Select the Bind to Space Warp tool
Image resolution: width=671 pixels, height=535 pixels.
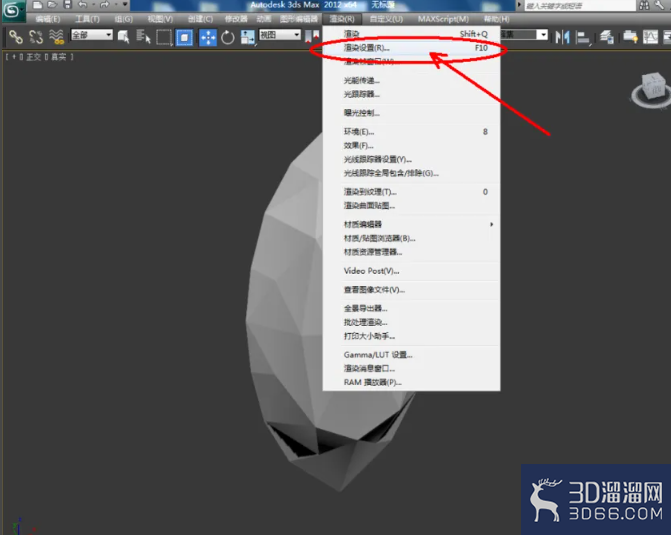pos(56,37)
